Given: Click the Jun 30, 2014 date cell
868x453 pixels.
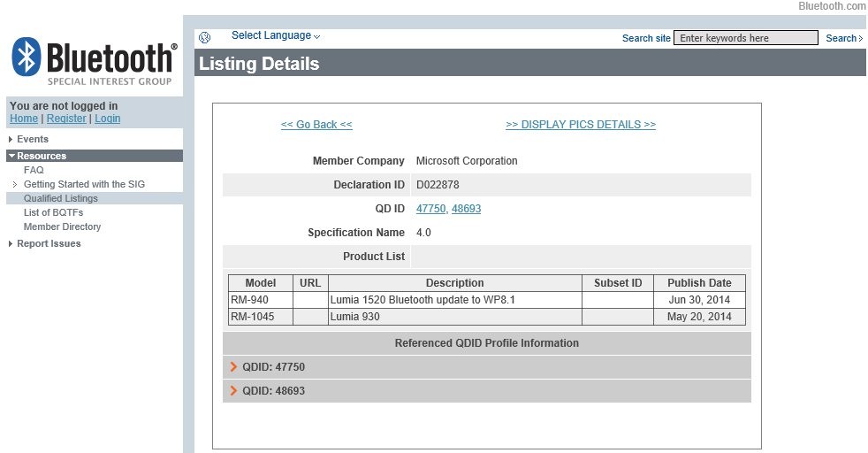Looking at the screenshot, I should pyautogui.click(x=700, y=300).
